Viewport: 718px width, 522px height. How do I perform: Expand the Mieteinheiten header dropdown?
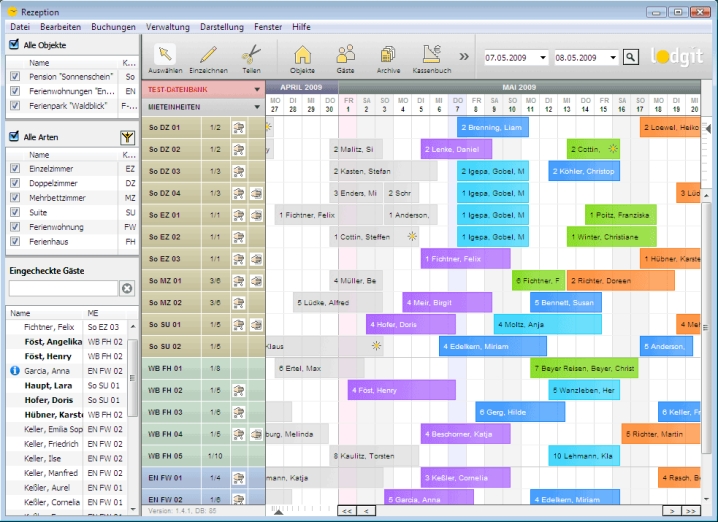(257, 105)
